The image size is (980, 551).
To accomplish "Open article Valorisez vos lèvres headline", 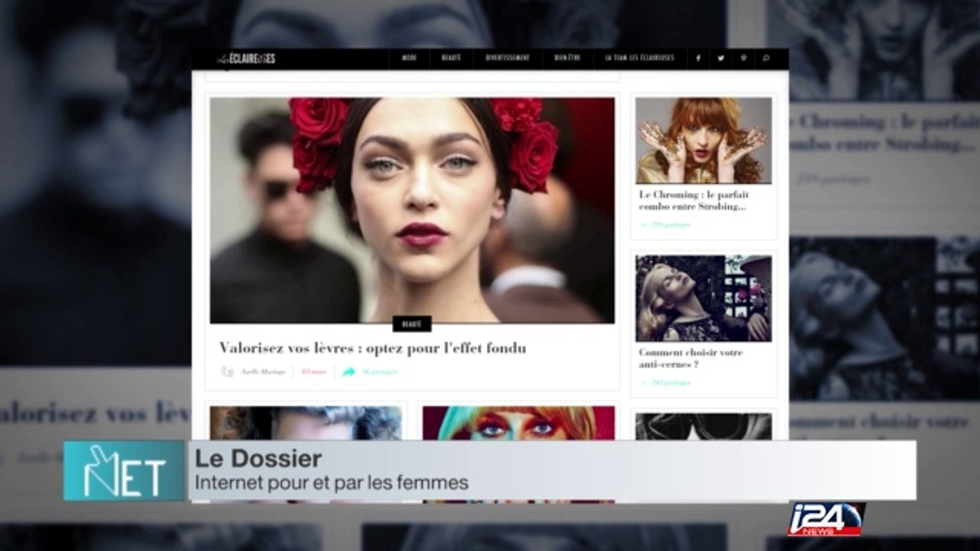I will [372, 348].
